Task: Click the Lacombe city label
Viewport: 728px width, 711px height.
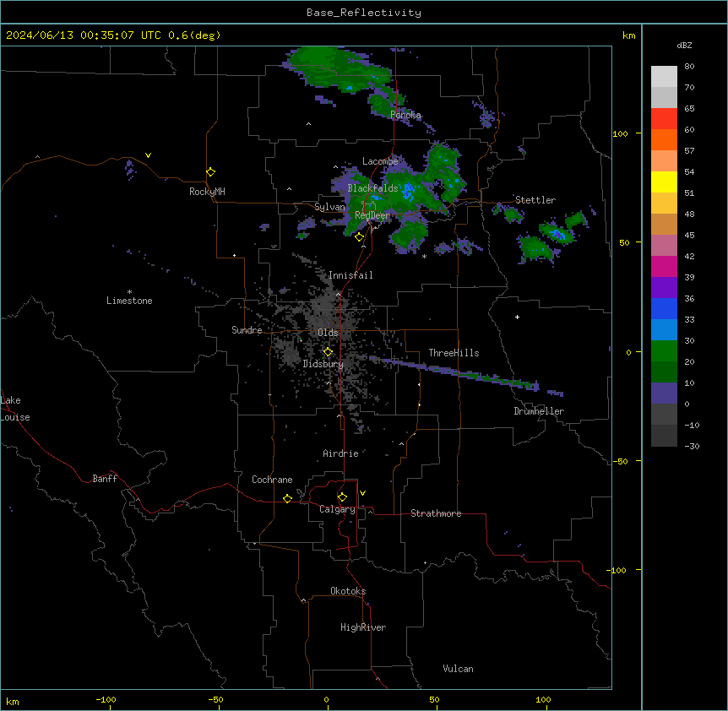Action: pyautogui.click(x=380, y=161)
